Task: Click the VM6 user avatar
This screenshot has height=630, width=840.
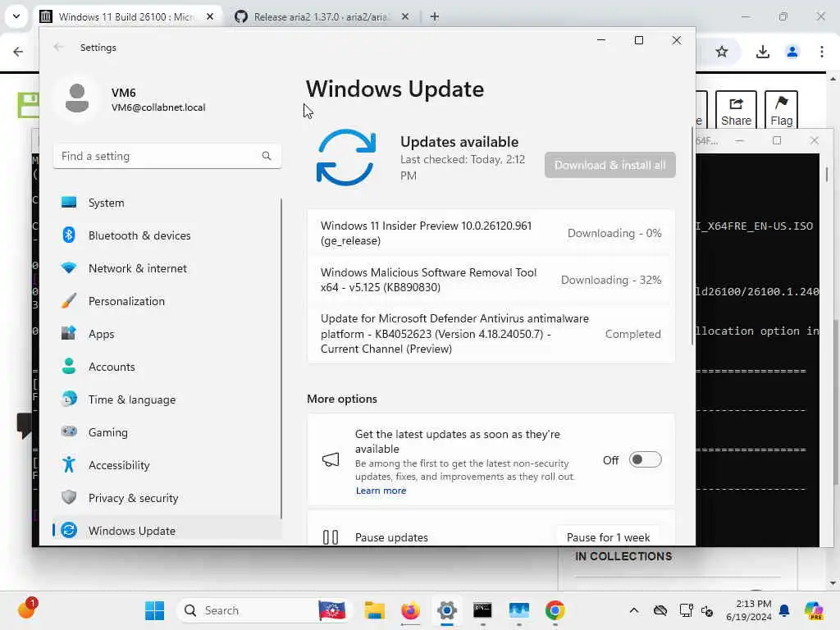Action: tap(76, 98)
